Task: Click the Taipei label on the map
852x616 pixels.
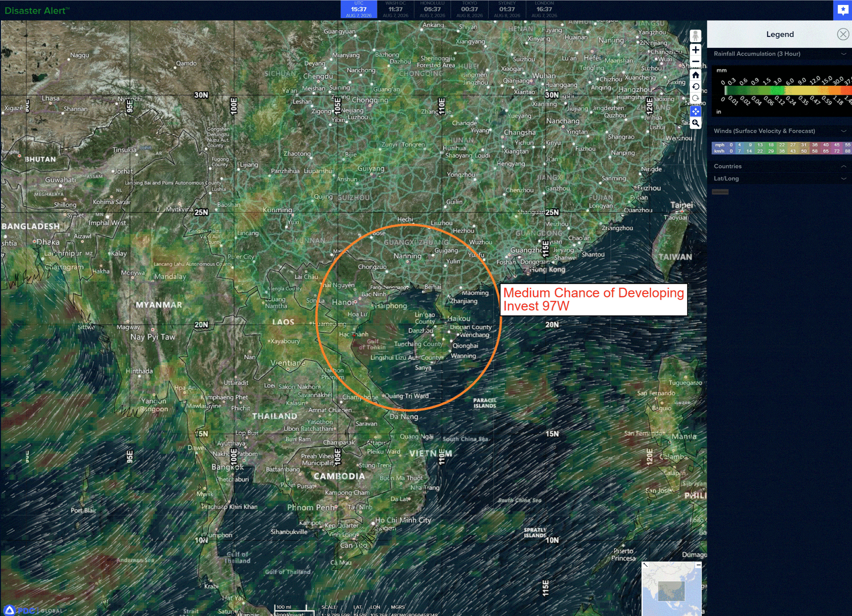Action: click(x=682, y=205)
